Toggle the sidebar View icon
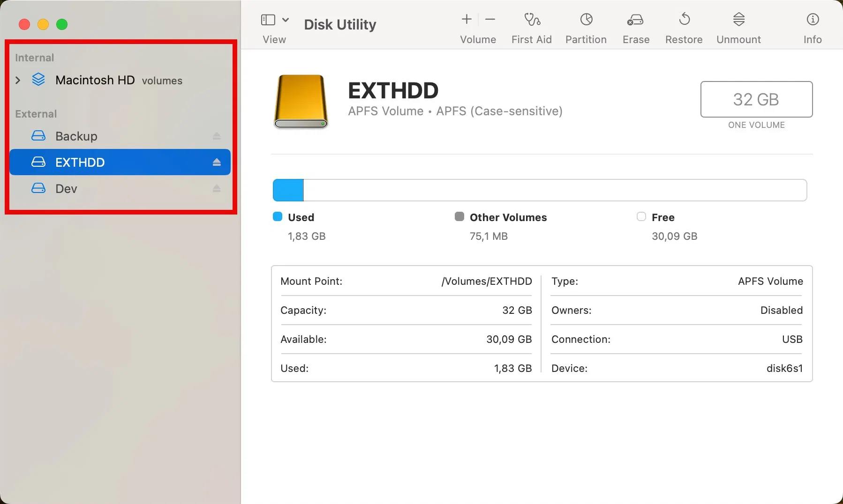Screen dimensions: 843x504 (x=268, y=20)
